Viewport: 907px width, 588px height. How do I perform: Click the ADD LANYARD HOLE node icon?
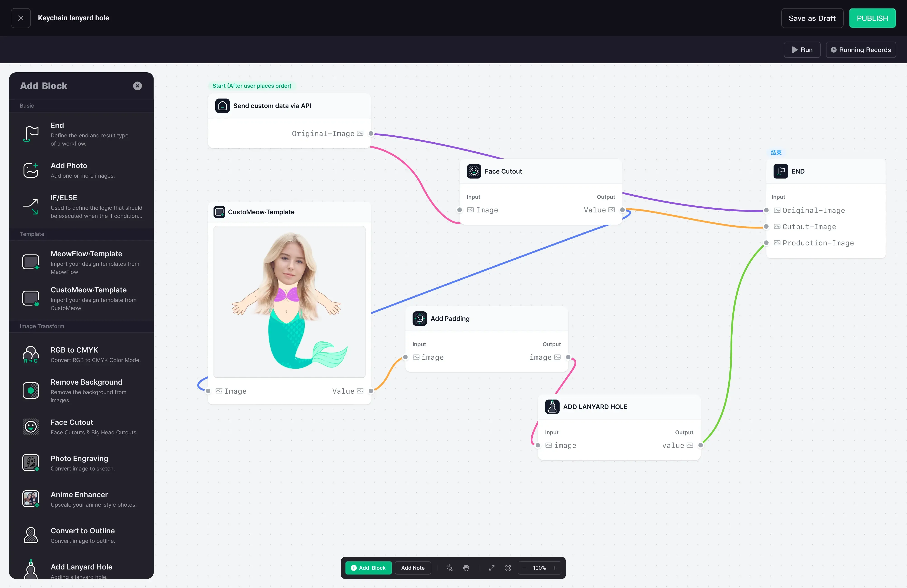(x=552, y=407)
